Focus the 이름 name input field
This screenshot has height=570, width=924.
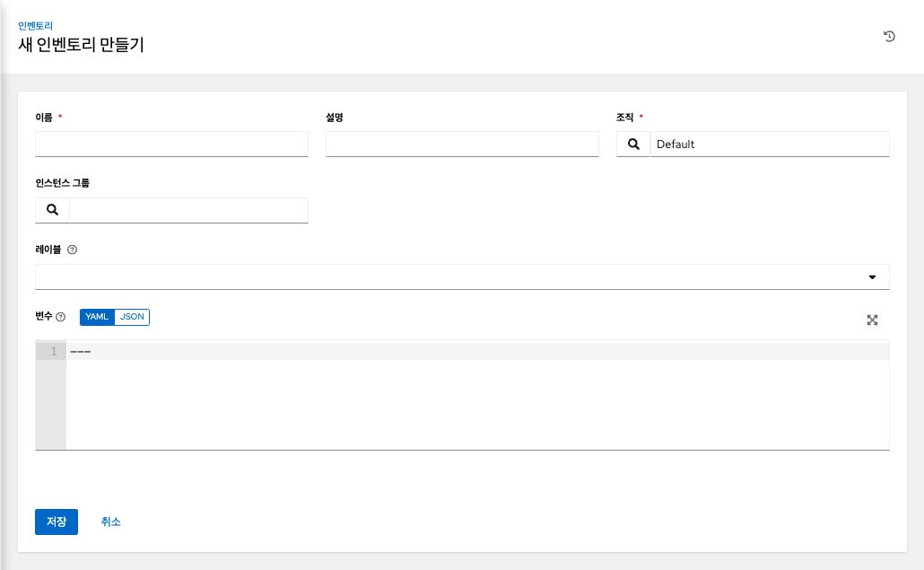[x=171, y=144]
